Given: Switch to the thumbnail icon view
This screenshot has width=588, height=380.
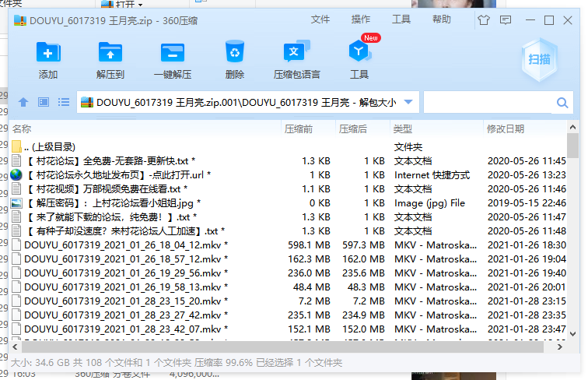Looking at the screenshot, I should 44,102.
